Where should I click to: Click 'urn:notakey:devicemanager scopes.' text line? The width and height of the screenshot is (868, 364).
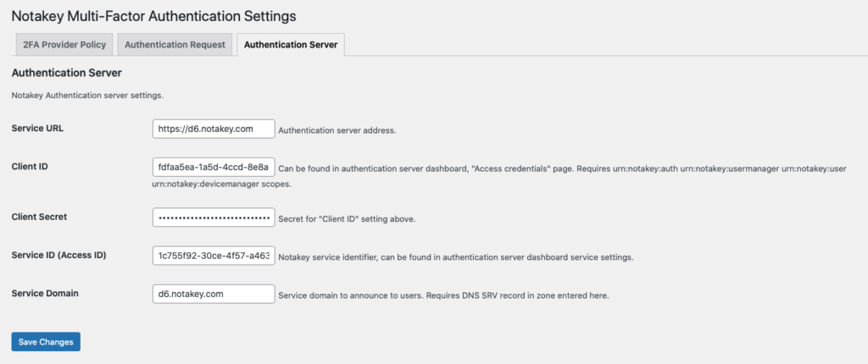[221, 185]
